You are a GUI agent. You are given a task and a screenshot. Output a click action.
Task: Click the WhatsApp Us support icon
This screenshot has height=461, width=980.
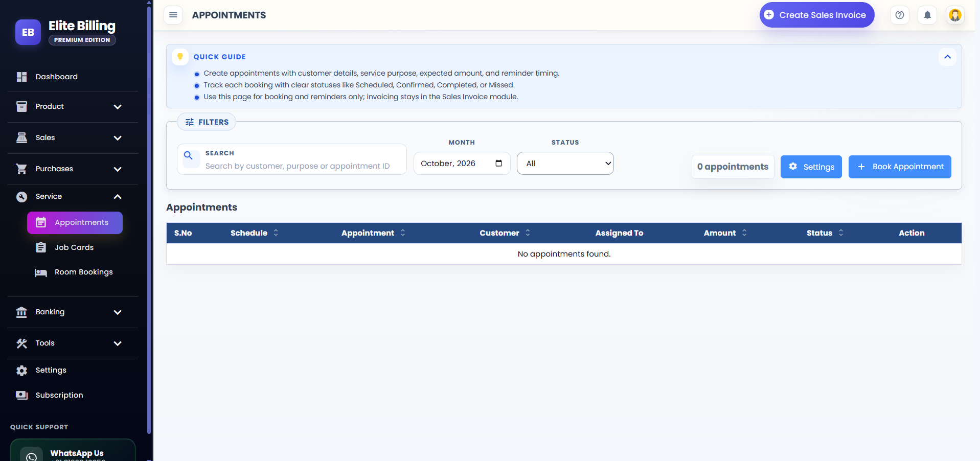pyautogui.click(x=32, y=456)
